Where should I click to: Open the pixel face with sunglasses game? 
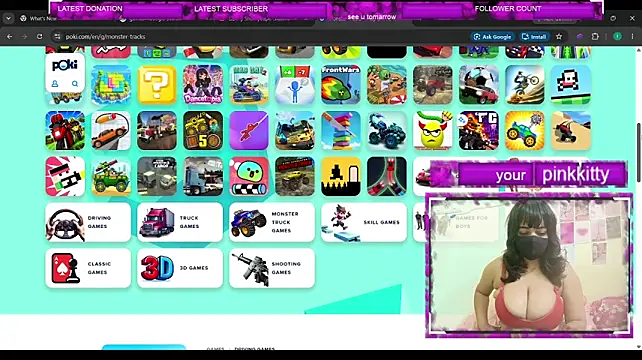tap(65, 176)
